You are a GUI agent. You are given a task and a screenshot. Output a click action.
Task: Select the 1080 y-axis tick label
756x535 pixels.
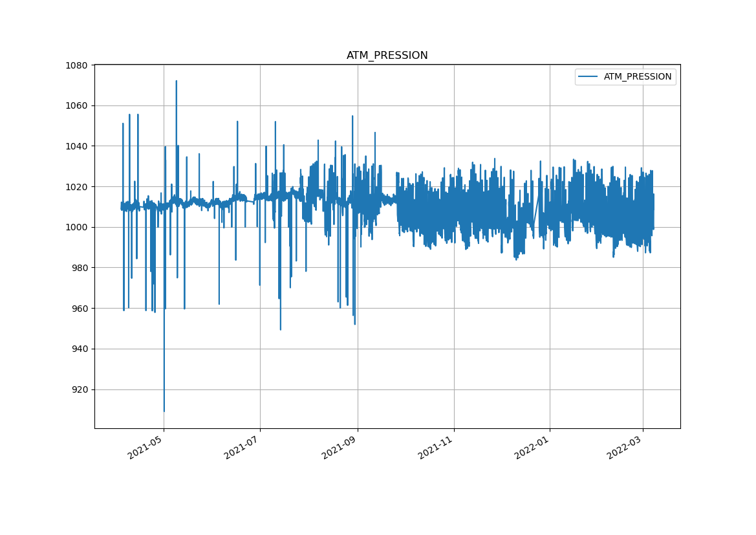pyautogui.click(x=78, y=65)
